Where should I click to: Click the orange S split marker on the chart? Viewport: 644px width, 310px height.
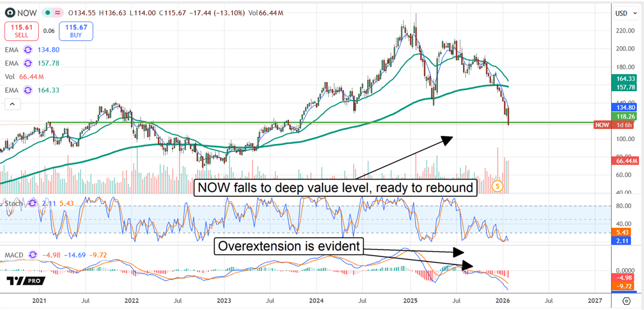point(496,186)
